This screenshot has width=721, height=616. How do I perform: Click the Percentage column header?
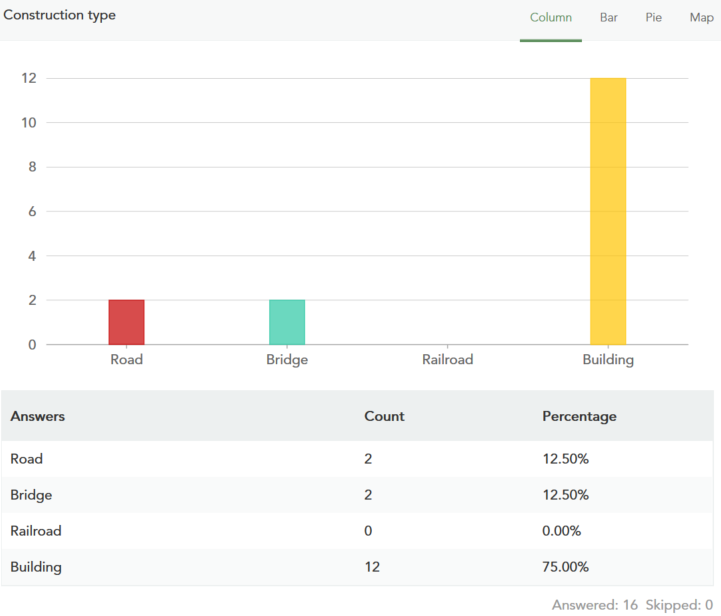tap(579, 416)
